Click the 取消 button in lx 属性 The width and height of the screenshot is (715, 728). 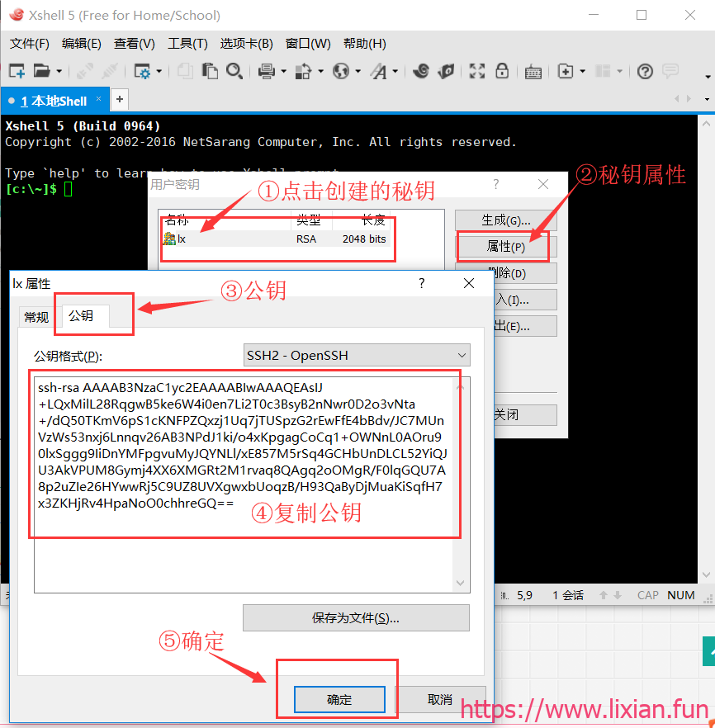440,700
